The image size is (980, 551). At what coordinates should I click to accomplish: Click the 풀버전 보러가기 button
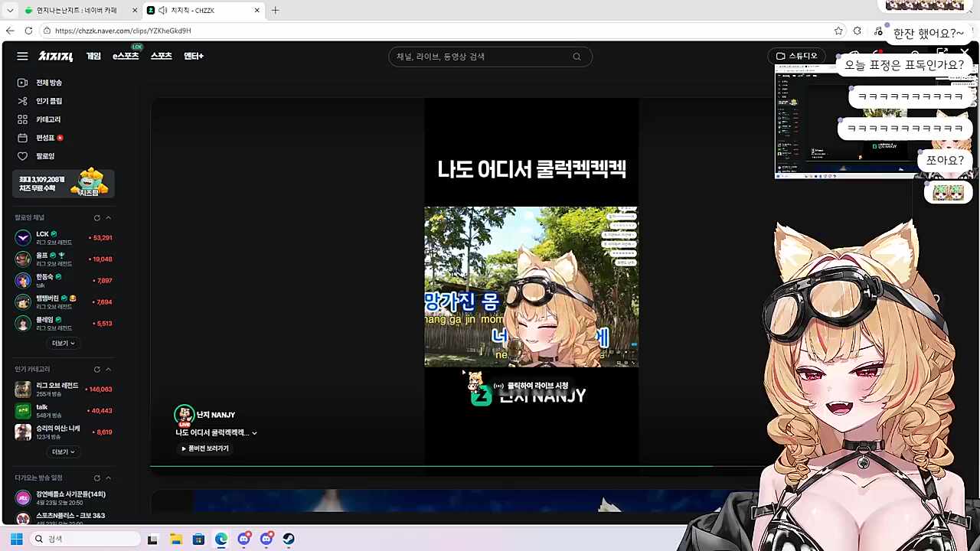[x=205, y=448]
